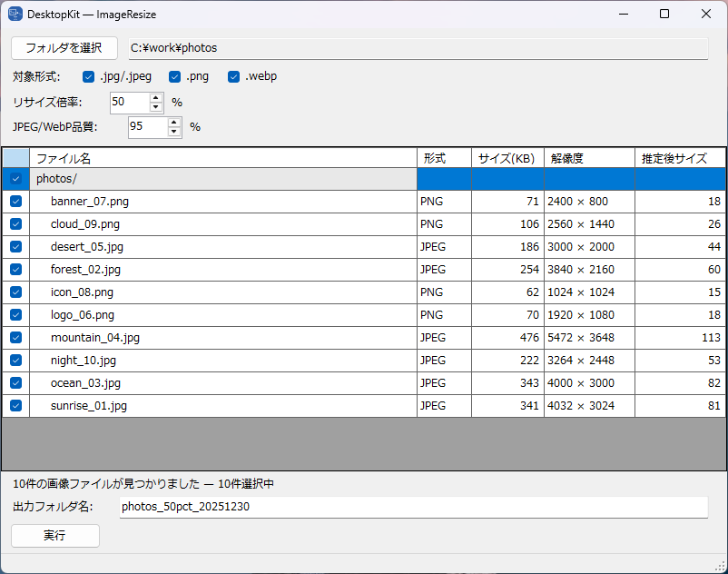Click the DesktopKit app icon in title bar
This screenshot has width=728, height=574.
tap(15, 14)
